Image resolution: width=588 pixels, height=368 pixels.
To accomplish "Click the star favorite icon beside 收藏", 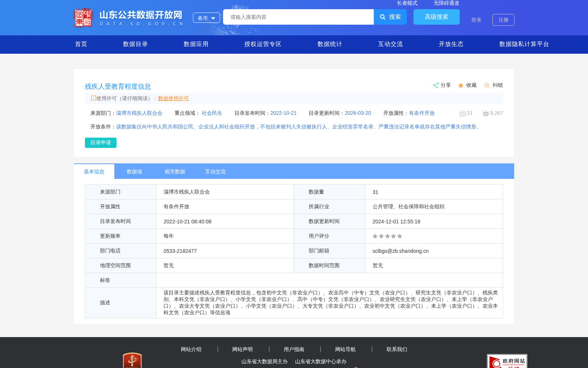I will click(461, 85).
